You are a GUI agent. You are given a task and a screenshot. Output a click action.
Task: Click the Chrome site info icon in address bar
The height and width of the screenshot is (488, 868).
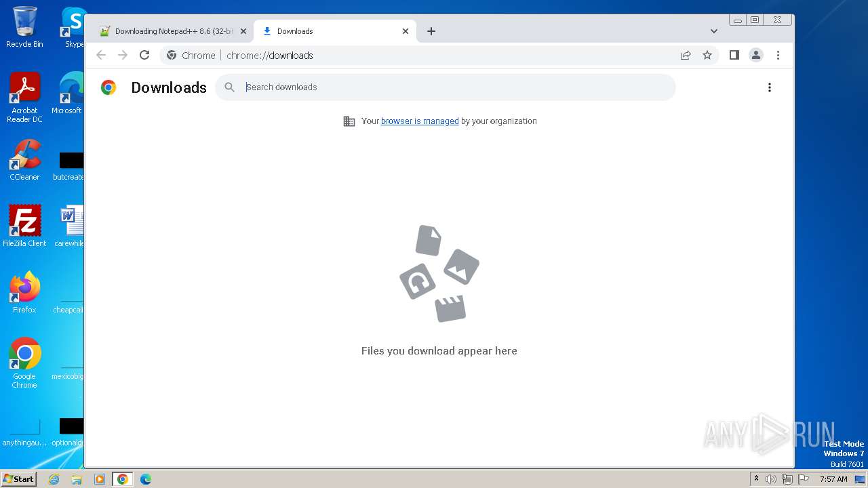pos(172,56)
